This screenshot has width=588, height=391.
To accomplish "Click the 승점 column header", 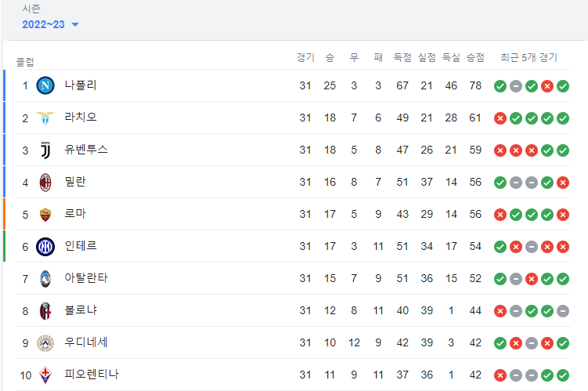I will click(475, 57).
